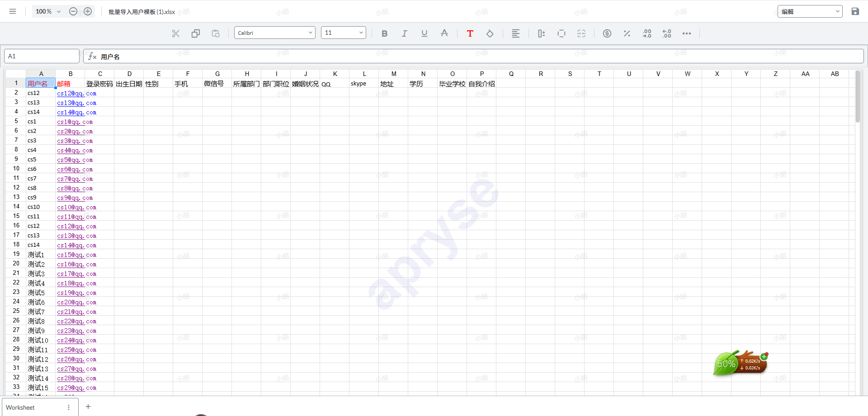Click the copy icon in toolbar
868x416 pixels.
(x=196, y=33)
